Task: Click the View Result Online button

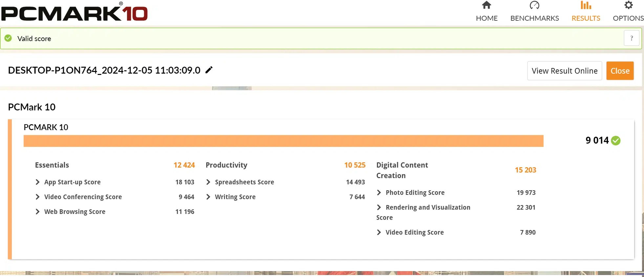Action: click(565, 71)
